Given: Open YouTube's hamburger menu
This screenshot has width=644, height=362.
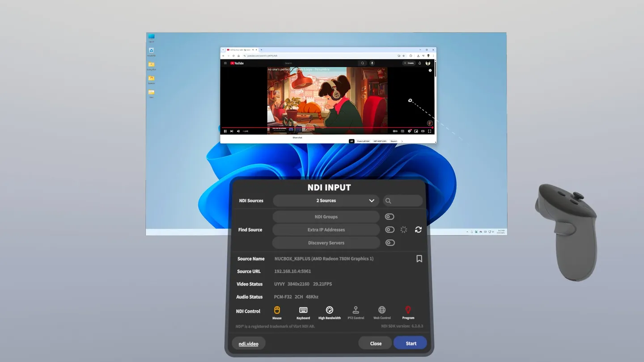Looking at the screenshot, I should click(225, 63).
